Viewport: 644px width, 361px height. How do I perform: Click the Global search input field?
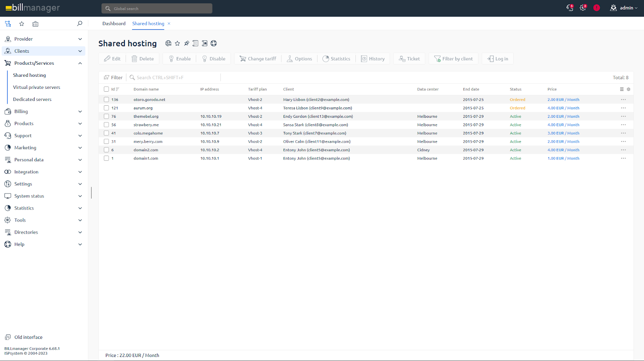(157, 8)
